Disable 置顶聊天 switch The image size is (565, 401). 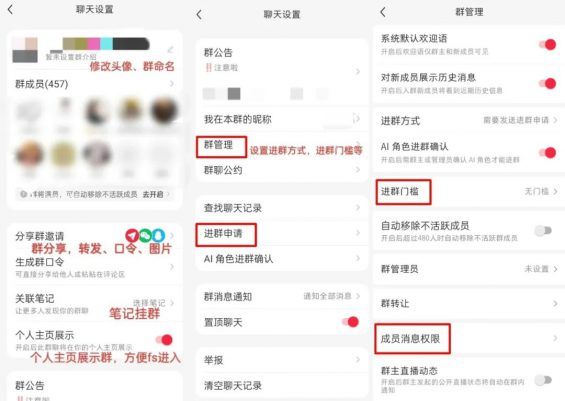[350, 322]
